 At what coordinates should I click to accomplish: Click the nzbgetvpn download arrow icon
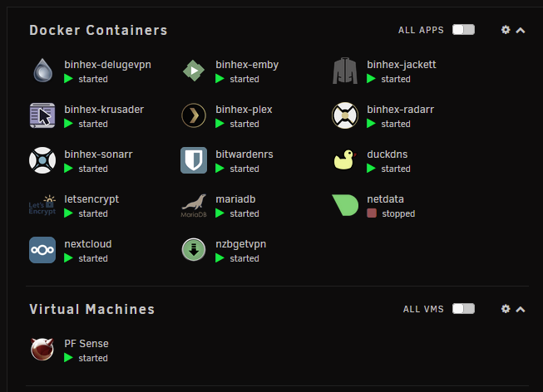click(194, 249)
